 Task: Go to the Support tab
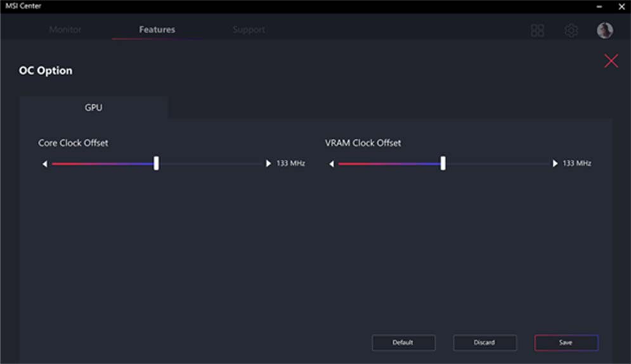point(249,30)
